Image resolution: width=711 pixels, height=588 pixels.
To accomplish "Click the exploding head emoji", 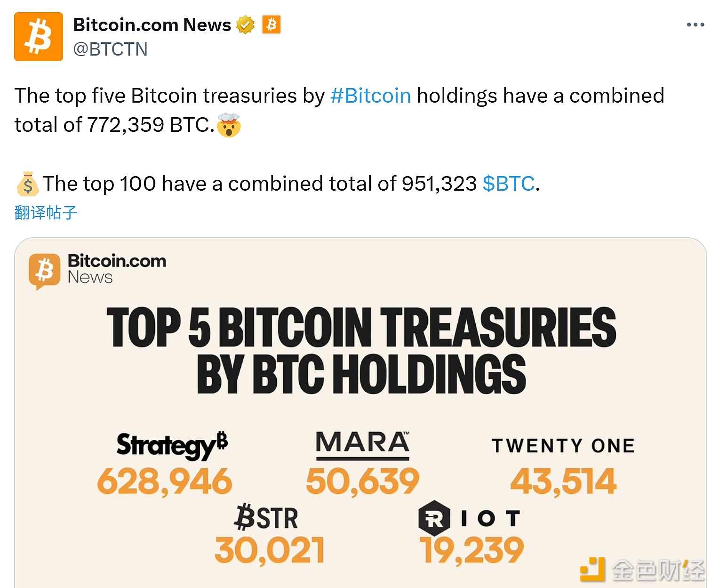I will pos(229,125).
